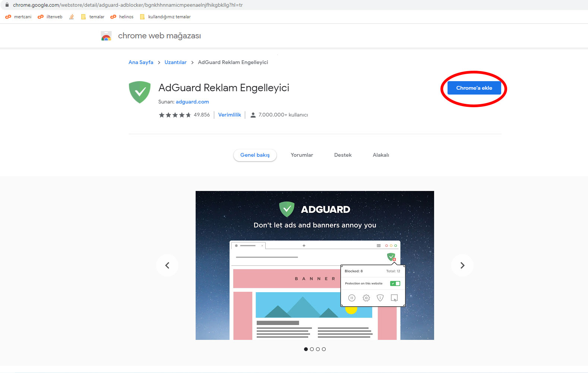This screenshot has height=373, width=588.
Task: Select the second carousel dot
Action: (x=312, y=349)
